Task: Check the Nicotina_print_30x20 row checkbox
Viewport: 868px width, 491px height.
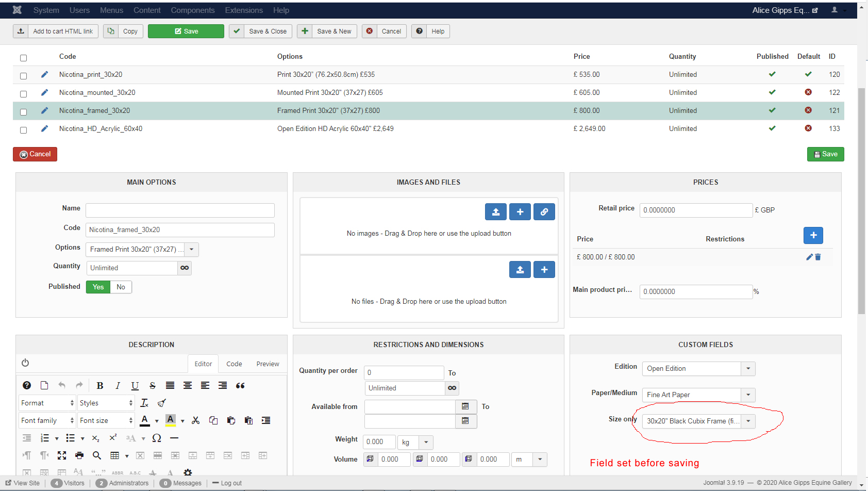Action: click(23, 76)
